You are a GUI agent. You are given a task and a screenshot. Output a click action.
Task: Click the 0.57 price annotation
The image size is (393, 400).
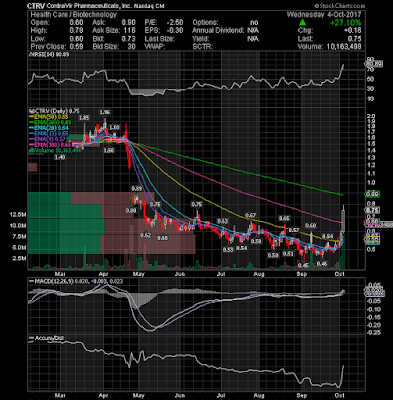click(x=293, y=230)
